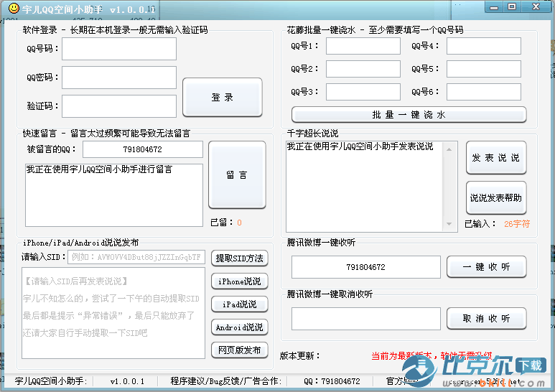
Task: Click the orange 0 已留 message count
Action: click(239, 223)
